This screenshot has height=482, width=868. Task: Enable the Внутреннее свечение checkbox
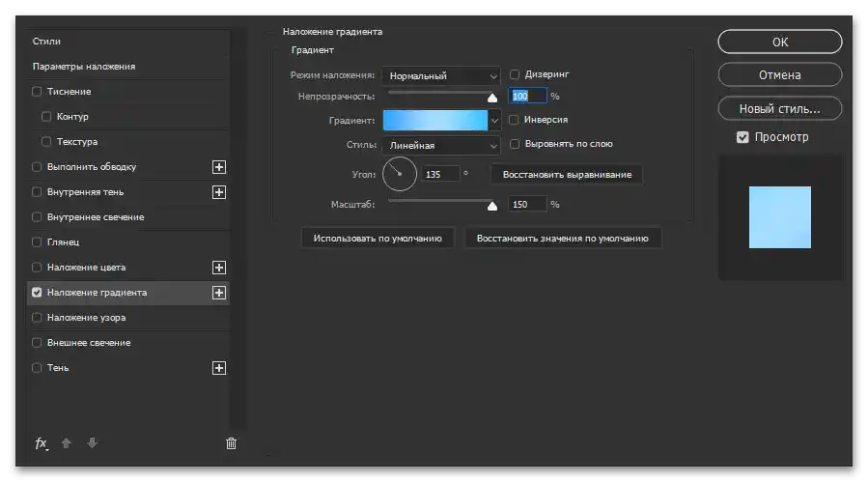tap(37, 217)
